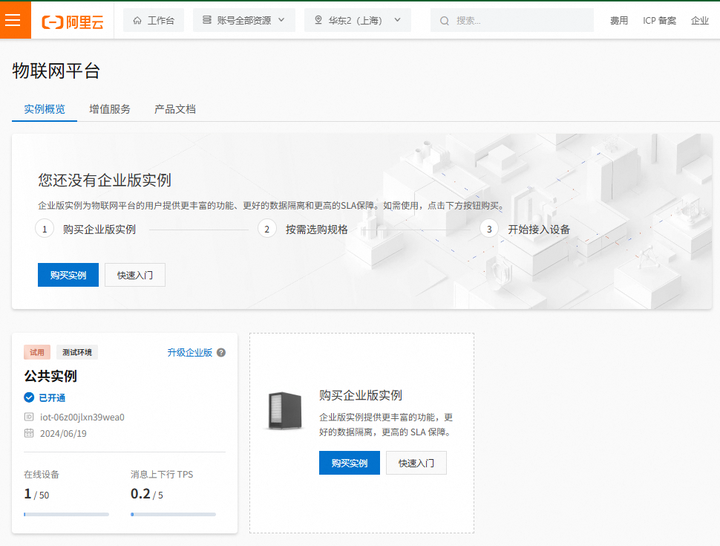Click 购买实例 button in the banner
Viewport: 720px width, 546px height.
click(68, 275)
